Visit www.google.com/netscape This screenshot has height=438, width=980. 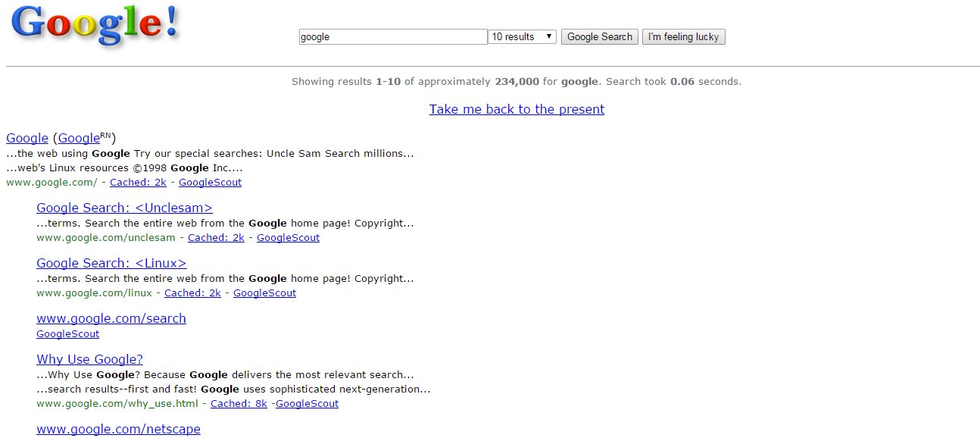tap(118, 429)
